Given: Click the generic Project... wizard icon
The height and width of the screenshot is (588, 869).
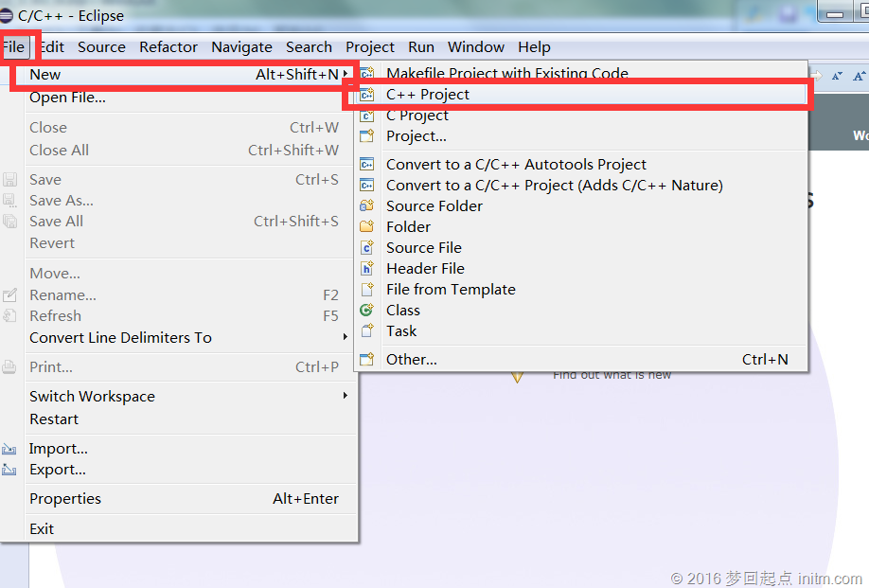Looking at the screenshot, I should 367,136.
